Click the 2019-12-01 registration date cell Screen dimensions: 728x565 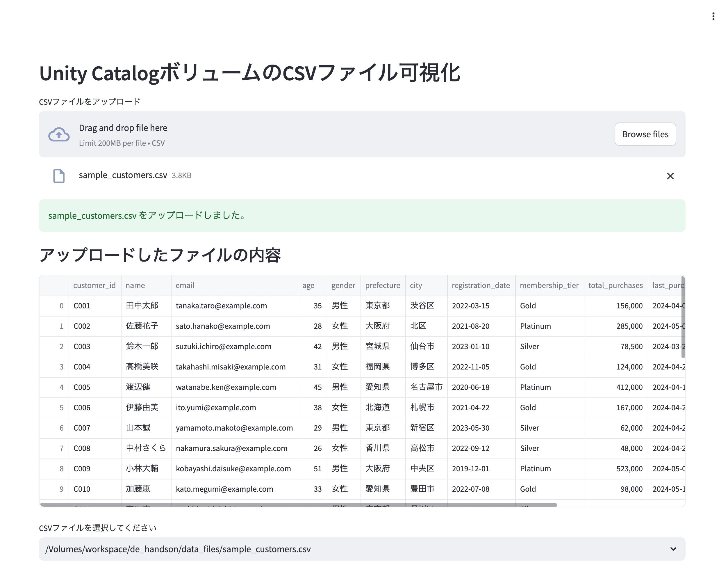481,468
